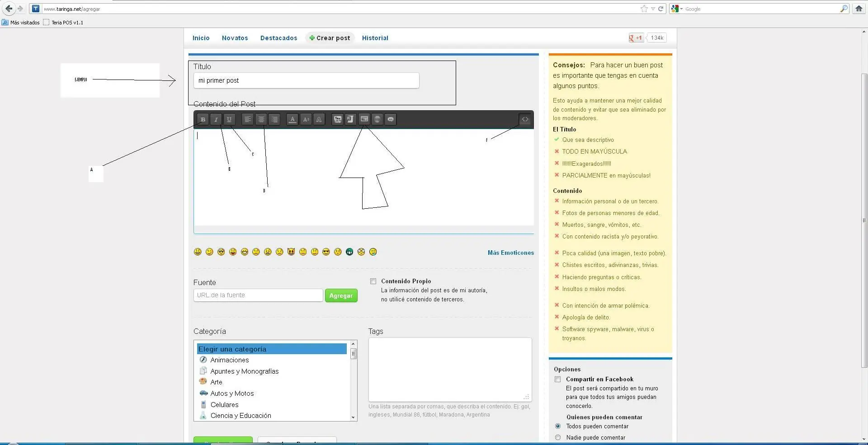Screen dimensions: 868x445
Task: Click category list scroll-down arrow
Action: (x=354, y=417)
